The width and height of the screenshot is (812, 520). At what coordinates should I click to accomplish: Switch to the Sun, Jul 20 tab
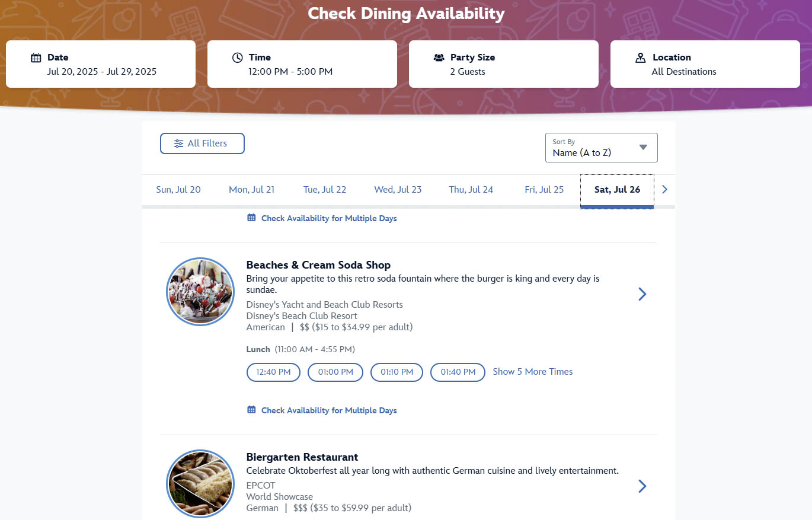click(x=178, y=190)
